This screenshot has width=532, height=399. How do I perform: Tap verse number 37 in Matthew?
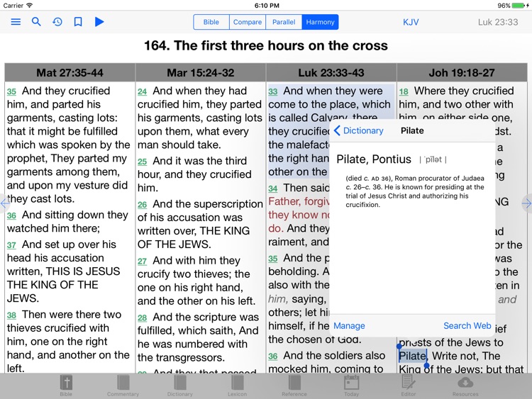11,245
